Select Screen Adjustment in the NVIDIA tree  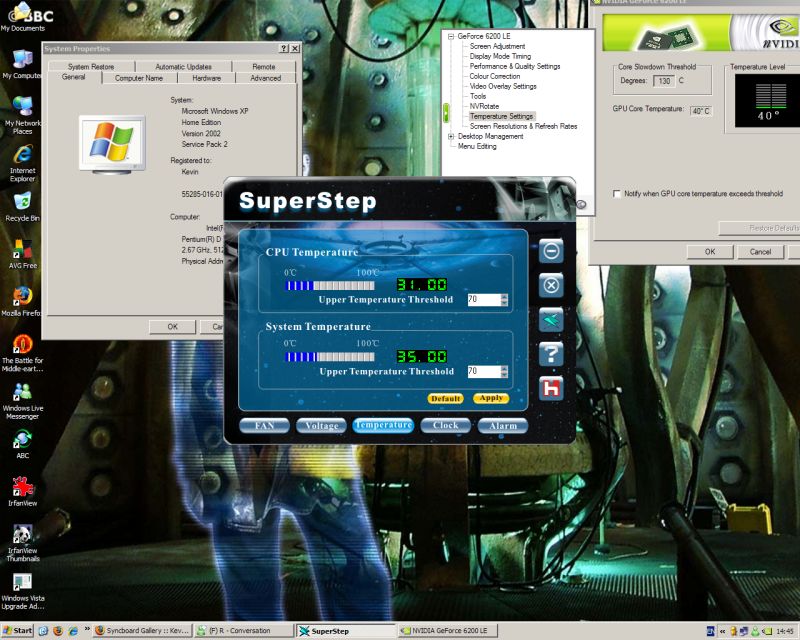point(497,46)
